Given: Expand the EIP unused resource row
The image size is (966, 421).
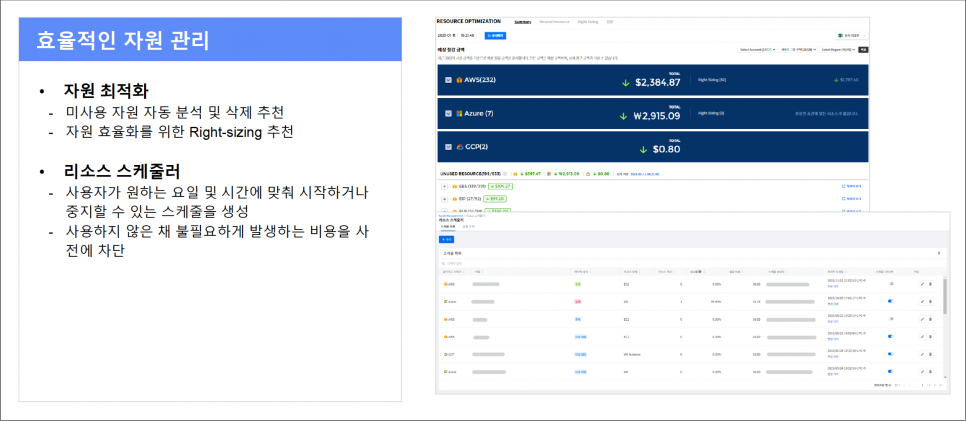Looking at the screenshot, I should pyautogui.click(x=445, y=199).
